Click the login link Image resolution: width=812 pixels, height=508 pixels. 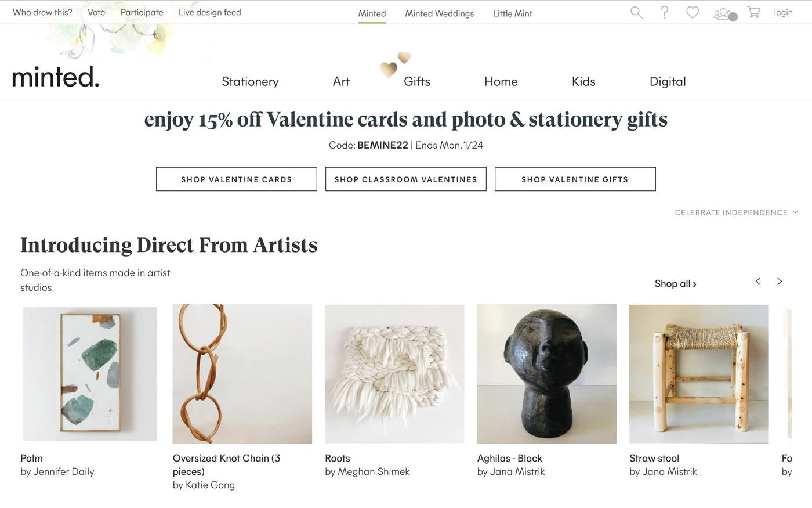[783, 12]
